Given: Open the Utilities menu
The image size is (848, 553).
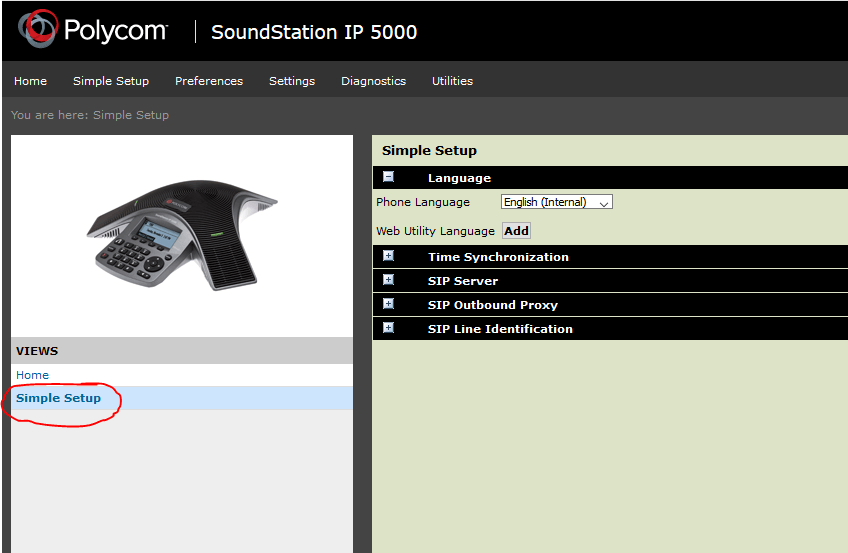Looking at the screenshot, I should tap(452, 81).
